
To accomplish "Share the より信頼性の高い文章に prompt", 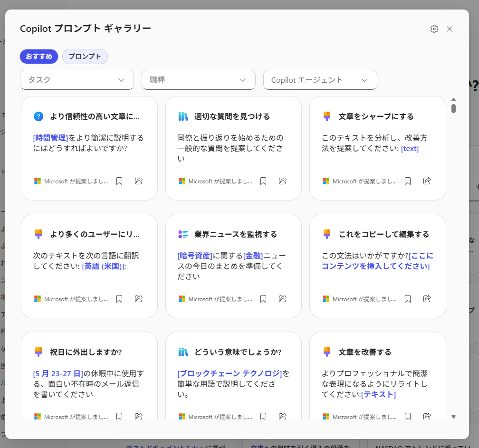I will pos(139,181).
